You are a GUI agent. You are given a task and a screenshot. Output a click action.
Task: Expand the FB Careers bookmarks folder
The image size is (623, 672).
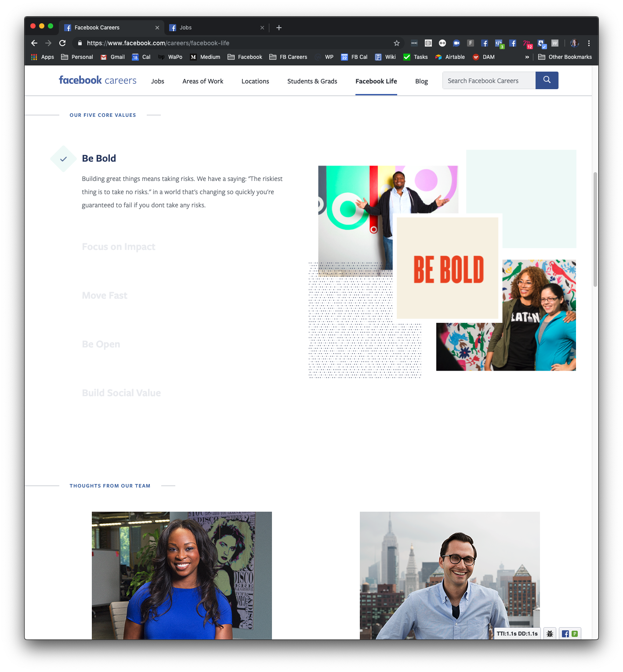click(x=288, y=57)
